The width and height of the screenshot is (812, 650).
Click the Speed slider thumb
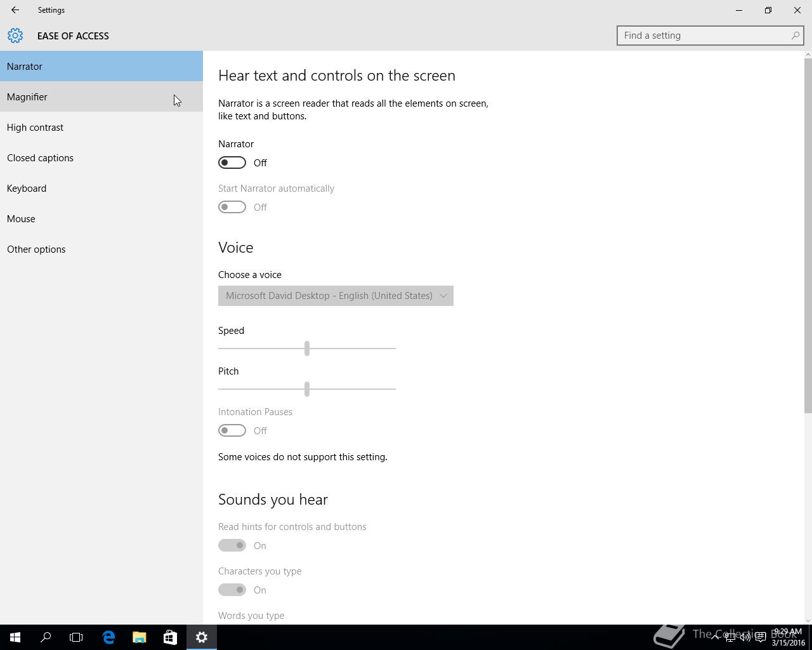tap(307, 348)
